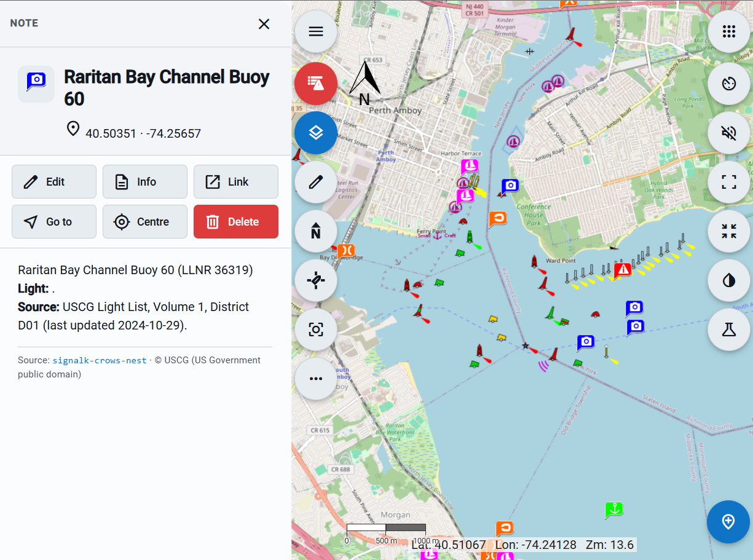This screenshot has height=560, width=753.
Task: Toggle the muted sound button
Action: pyautogui.click(x=729, y=133)
